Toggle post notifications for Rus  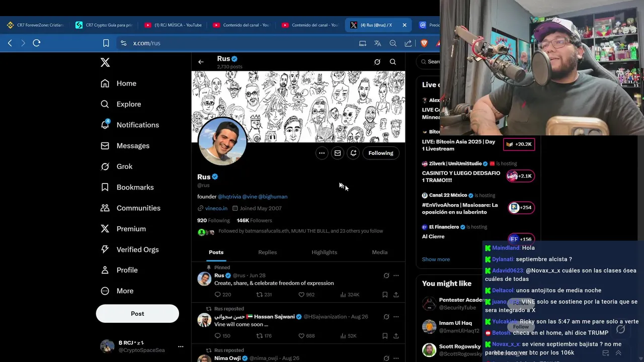tap(354, 153)
